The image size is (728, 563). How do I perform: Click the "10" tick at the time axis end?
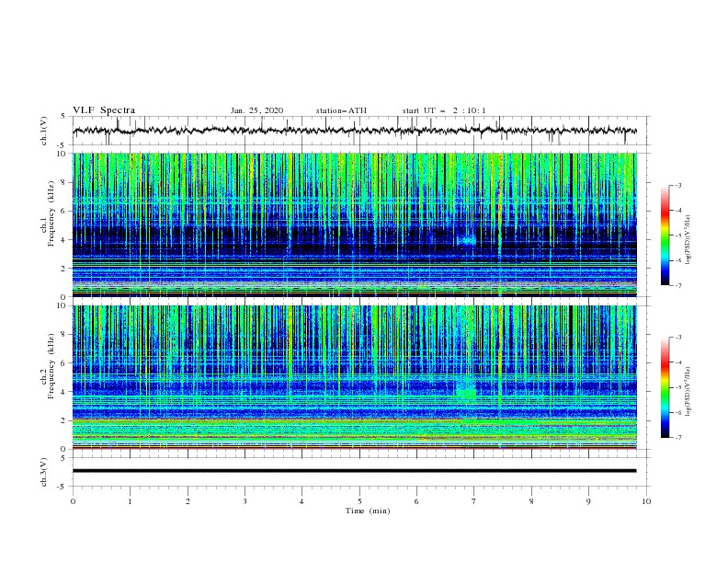coord(646,501)
